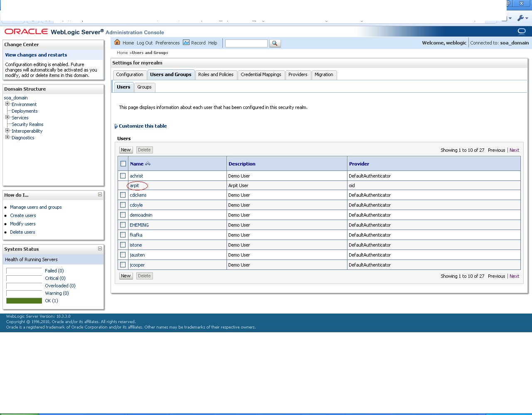Open the Users and Groups tab
The height and width of the screenshot is (415, 532).
(x=171, y=75)
